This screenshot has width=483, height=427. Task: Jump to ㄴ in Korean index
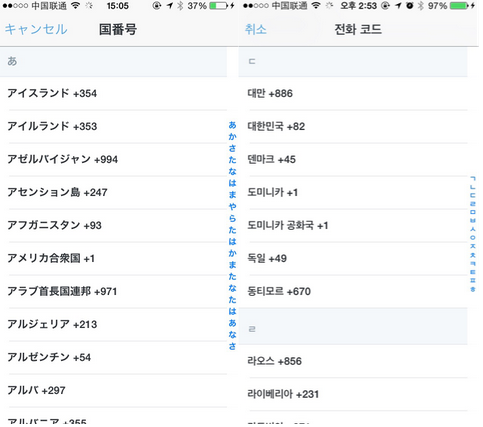[x=473, y=187]
